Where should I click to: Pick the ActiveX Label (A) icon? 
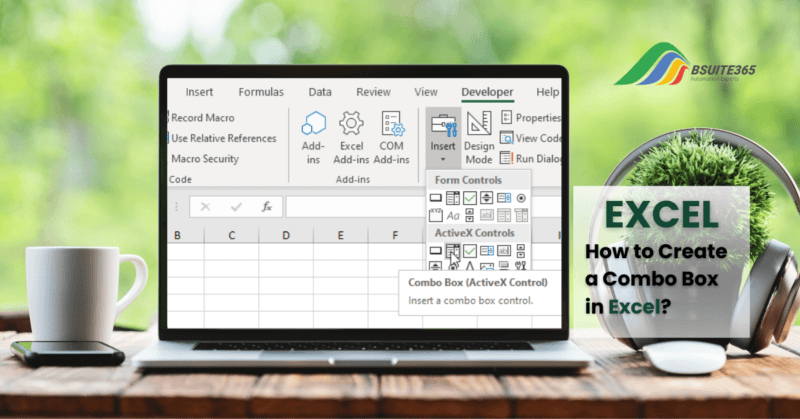click(470, 266)
